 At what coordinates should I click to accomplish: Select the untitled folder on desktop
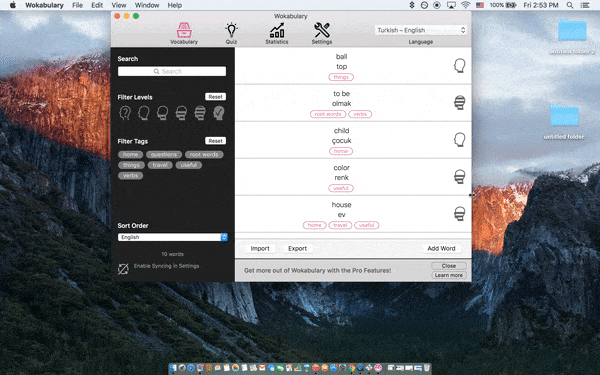564,122
